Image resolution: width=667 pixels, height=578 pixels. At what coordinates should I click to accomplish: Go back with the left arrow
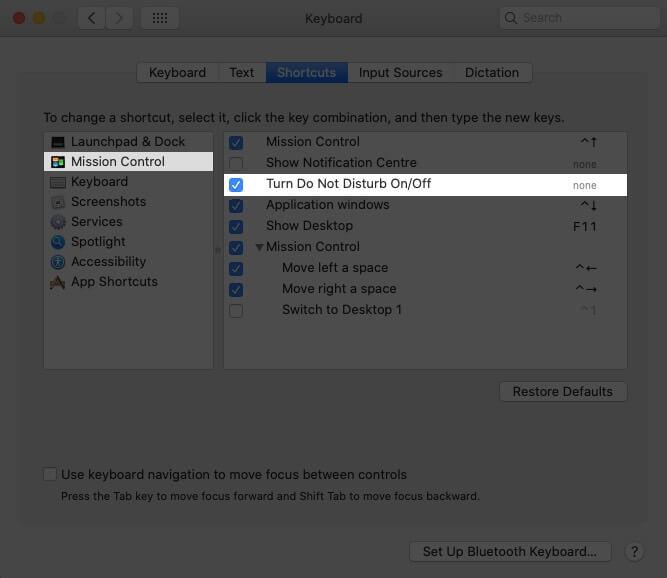tap(91, 18)
